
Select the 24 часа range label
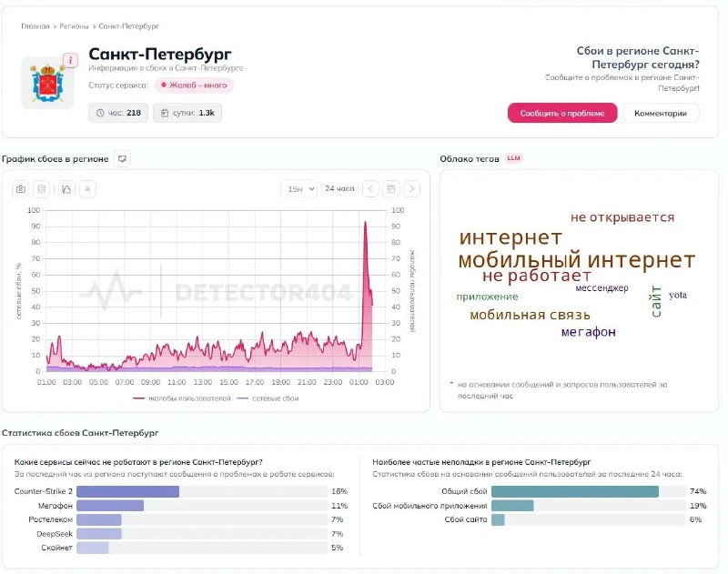click(339, 188)
